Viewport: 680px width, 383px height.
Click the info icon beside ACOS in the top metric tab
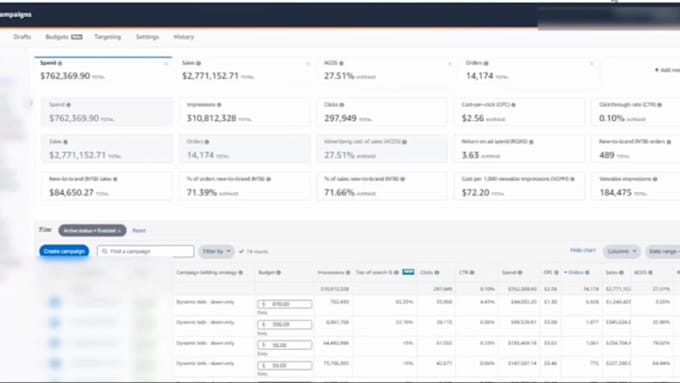tap(341, 63)
